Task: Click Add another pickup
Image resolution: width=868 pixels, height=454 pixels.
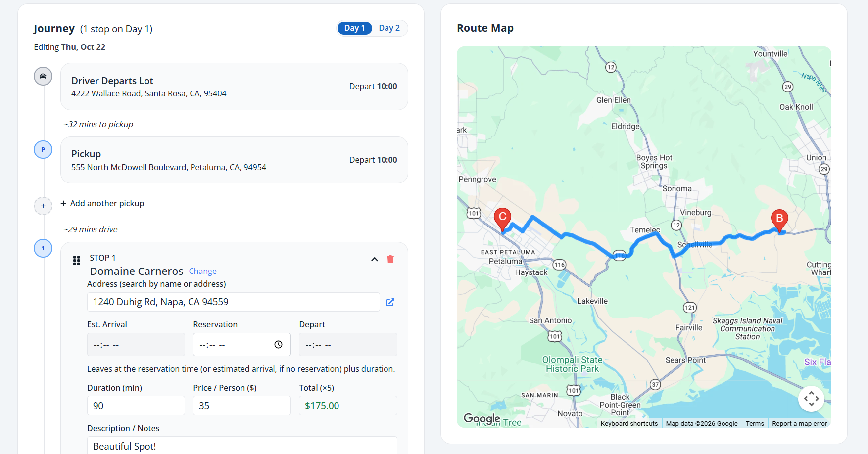Action: [102, 203]
